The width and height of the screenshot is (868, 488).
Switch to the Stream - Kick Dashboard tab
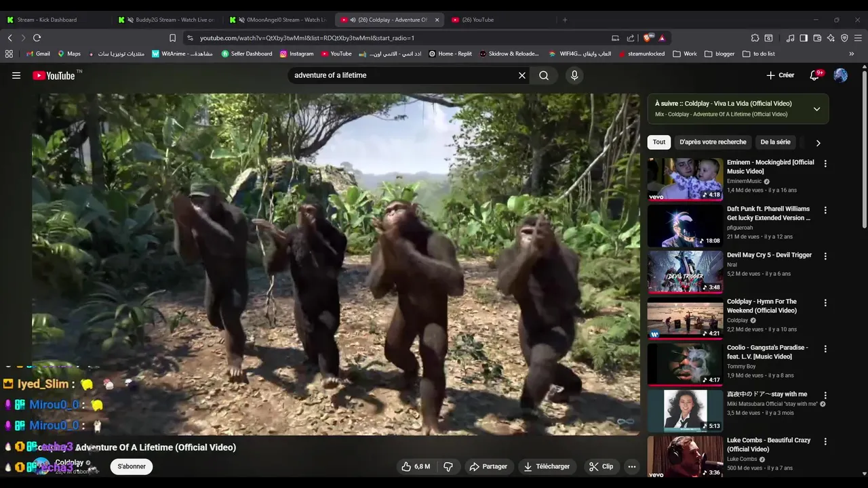tap(54, 20)
